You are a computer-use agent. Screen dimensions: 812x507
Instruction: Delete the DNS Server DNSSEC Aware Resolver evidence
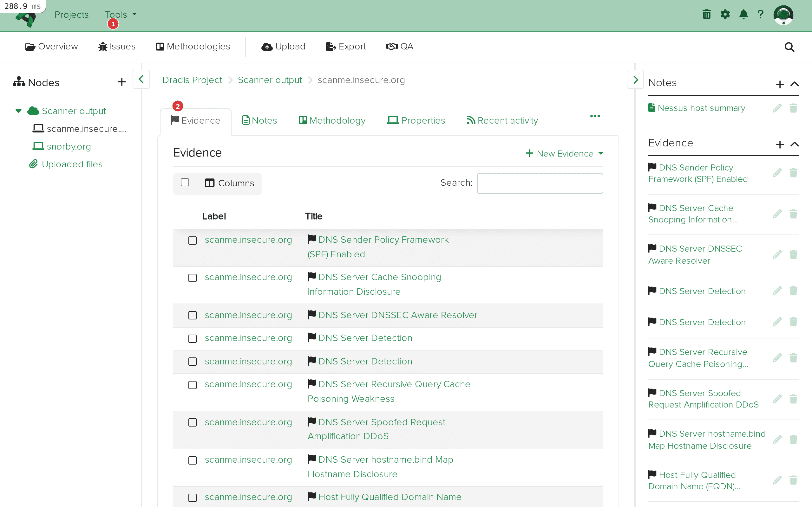(x=794, y=254)
